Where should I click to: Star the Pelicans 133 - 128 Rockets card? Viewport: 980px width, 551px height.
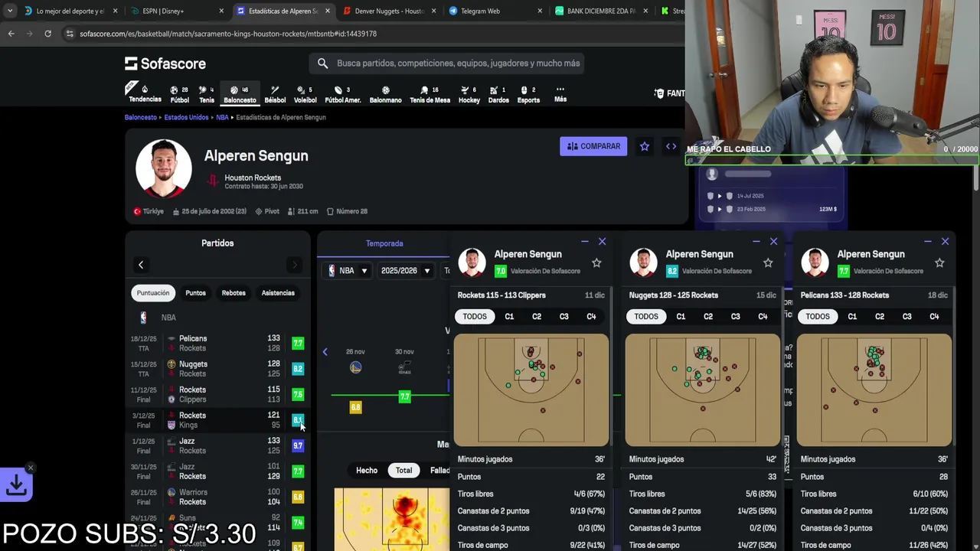tap(939, 263)
